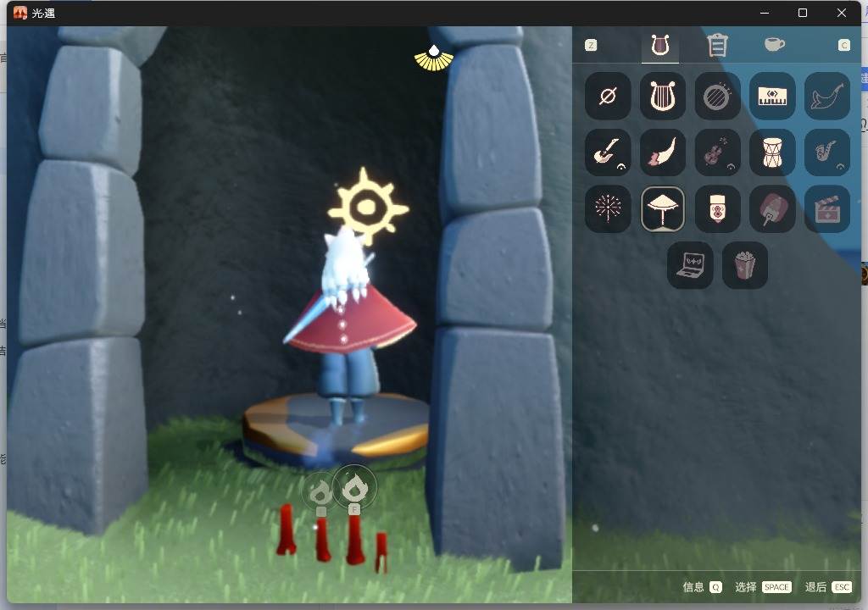
Task: Equip the hand fan prop
Action: [x=771, y=208]
